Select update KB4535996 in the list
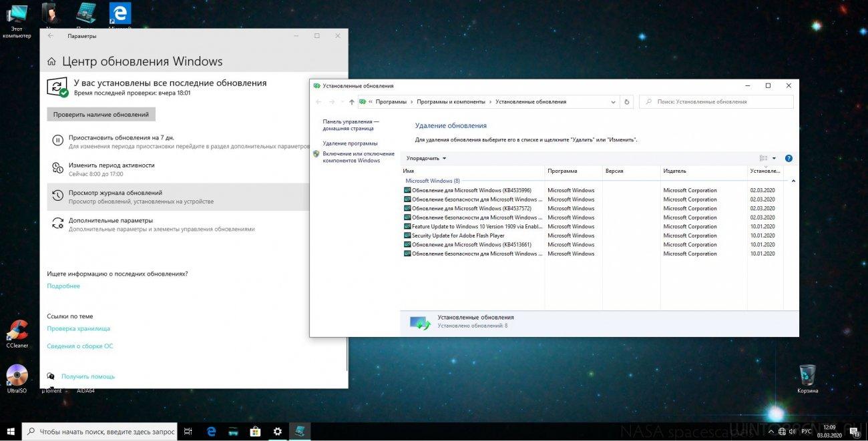Screen dimensions: 868x441 592,190
